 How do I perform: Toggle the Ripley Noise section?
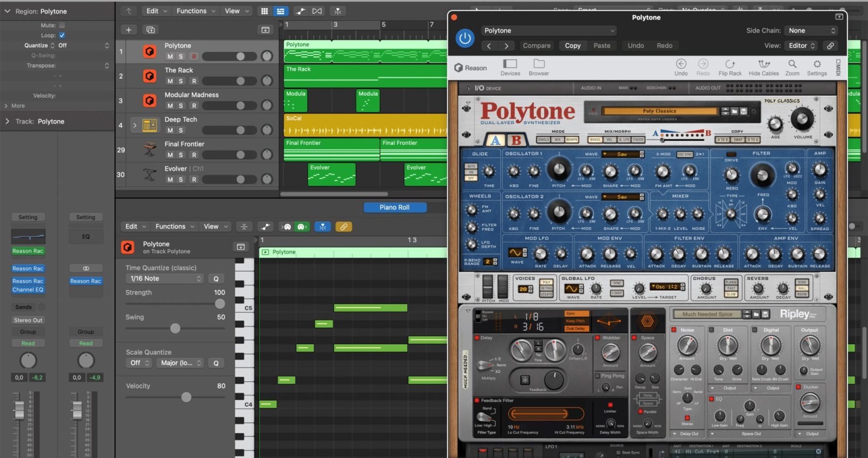point(674,330)
